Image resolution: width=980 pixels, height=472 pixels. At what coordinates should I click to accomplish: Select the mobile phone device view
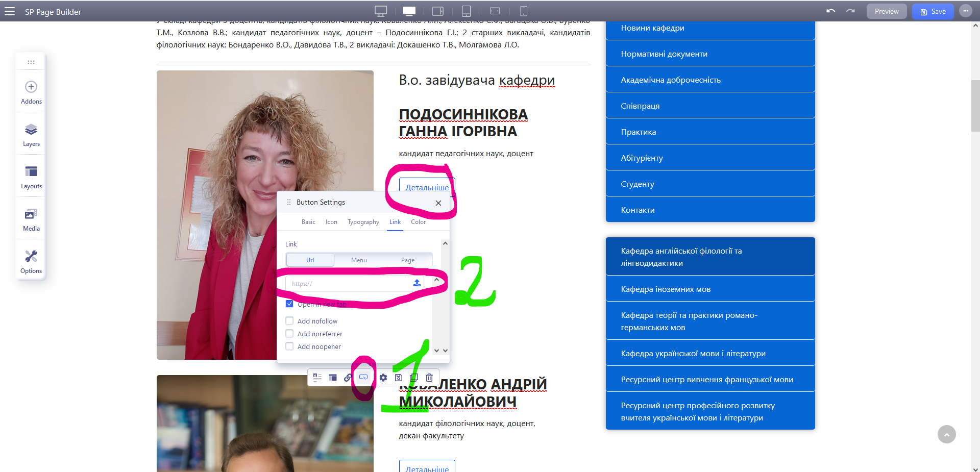pyautogui.click(x=523, y=11)
